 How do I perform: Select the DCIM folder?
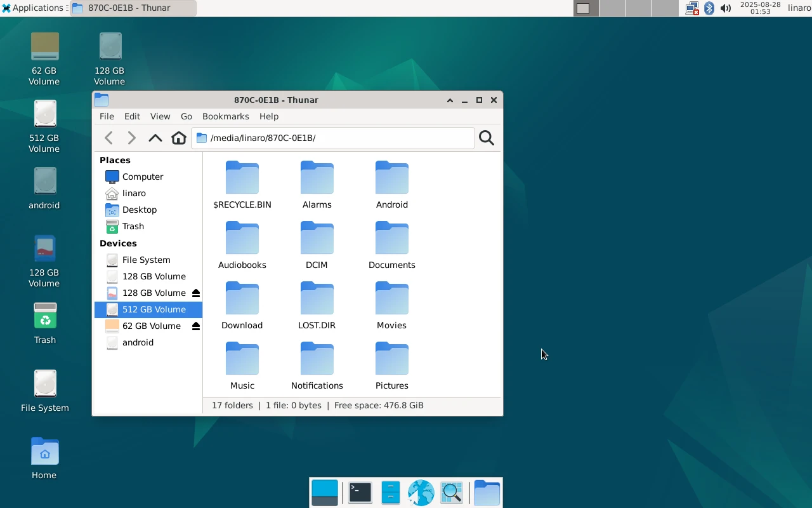(x=317, y=246)
